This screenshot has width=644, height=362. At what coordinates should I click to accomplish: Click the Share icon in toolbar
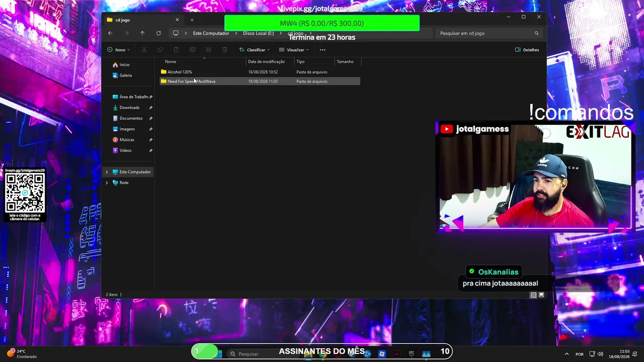pos(208,50)
